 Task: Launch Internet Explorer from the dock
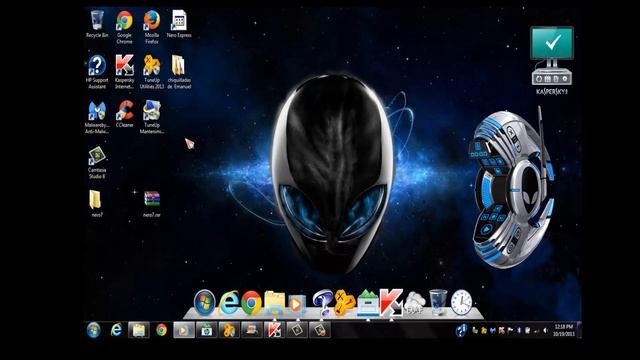(x=228, y=303)
